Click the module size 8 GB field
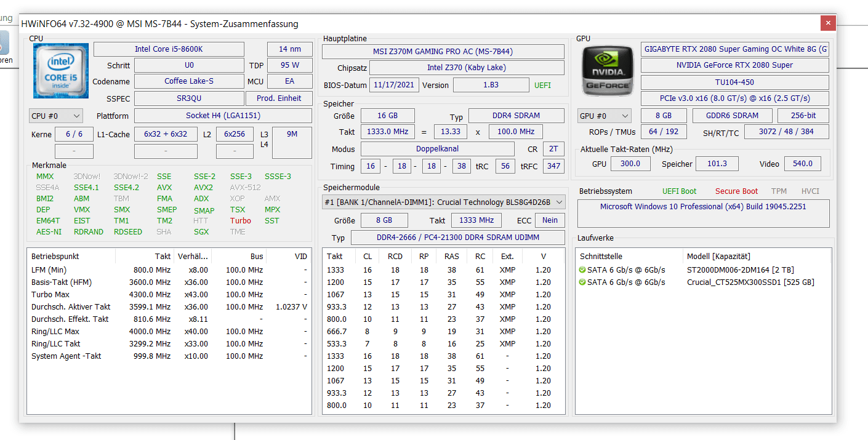Screen dimensions: 868x440 [x=384, y=220]
